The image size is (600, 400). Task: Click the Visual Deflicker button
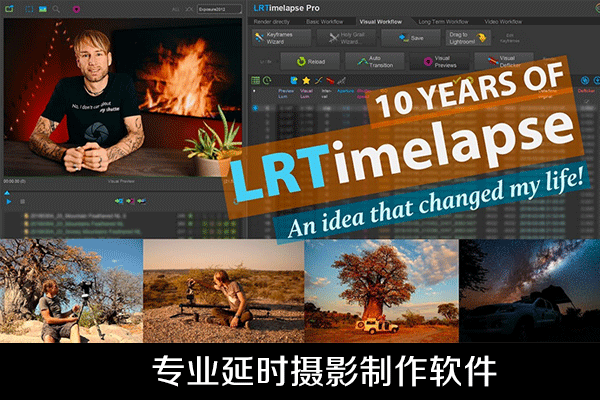[504, 61]
